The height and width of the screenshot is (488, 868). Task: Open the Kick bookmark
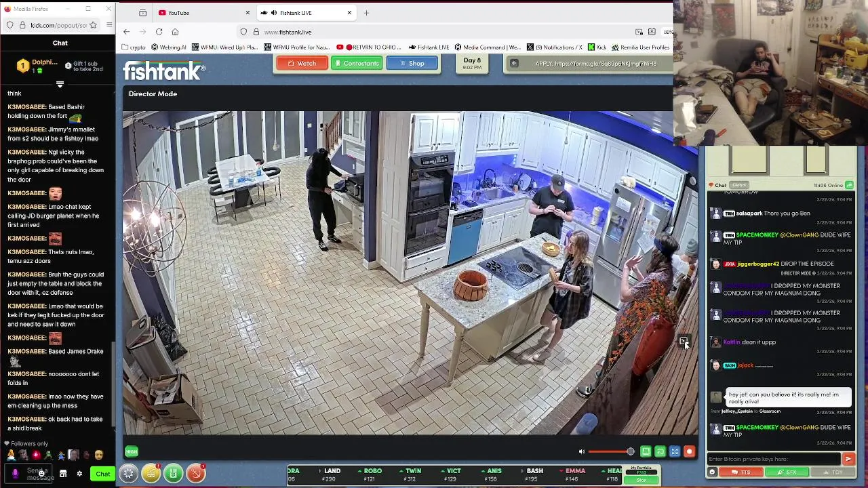(x=597, y=47)
